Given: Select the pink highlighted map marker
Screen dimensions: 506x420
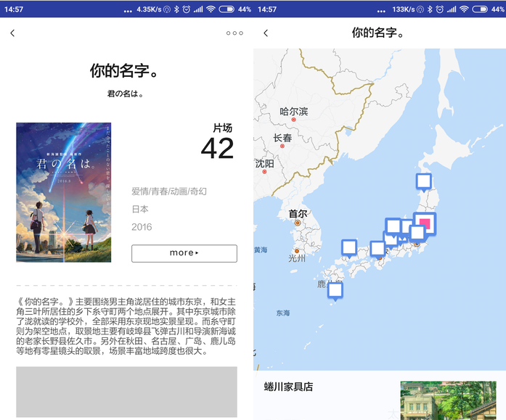Looking at the screenshot, I should click(x=425, y=223).
